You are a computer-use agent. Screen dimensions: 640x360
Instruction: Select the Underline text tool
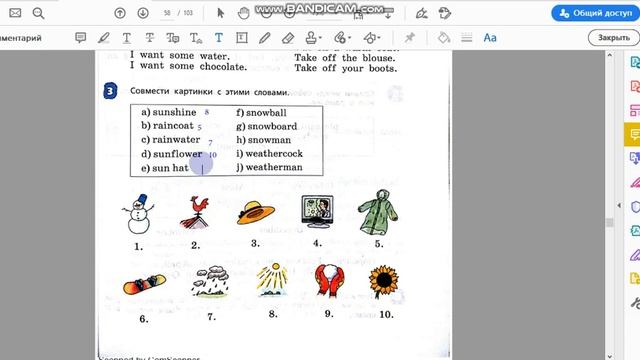click(x=127, y=38)
